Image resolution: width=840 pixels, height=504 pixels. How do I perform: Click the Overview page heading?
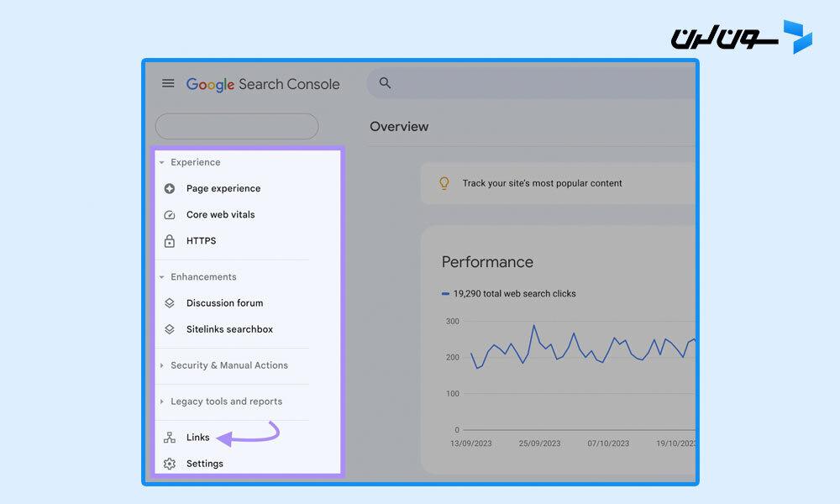[x=399, y=126]
